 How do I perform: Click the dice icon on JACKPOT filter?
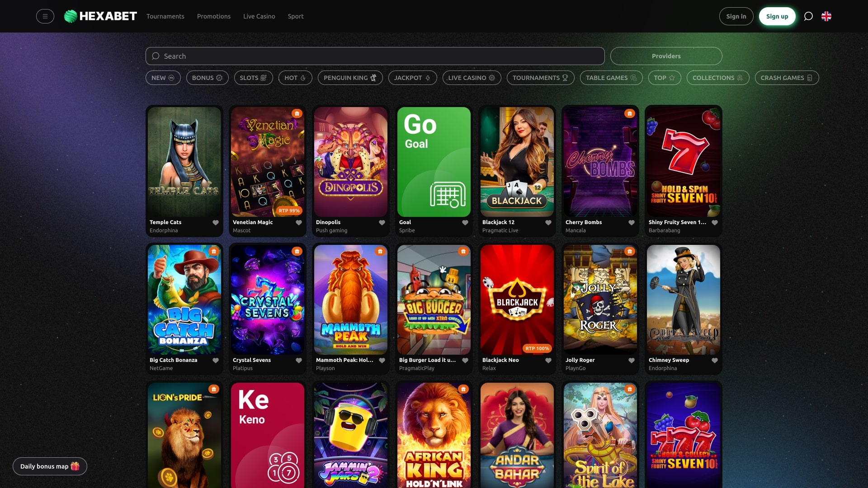click(427, 77)
